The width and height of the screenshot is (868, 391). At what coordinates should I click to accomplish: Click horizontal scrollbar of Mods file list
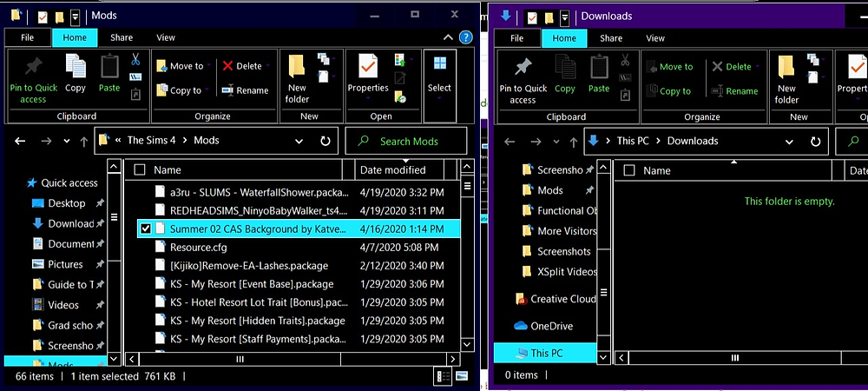(240, 359)
